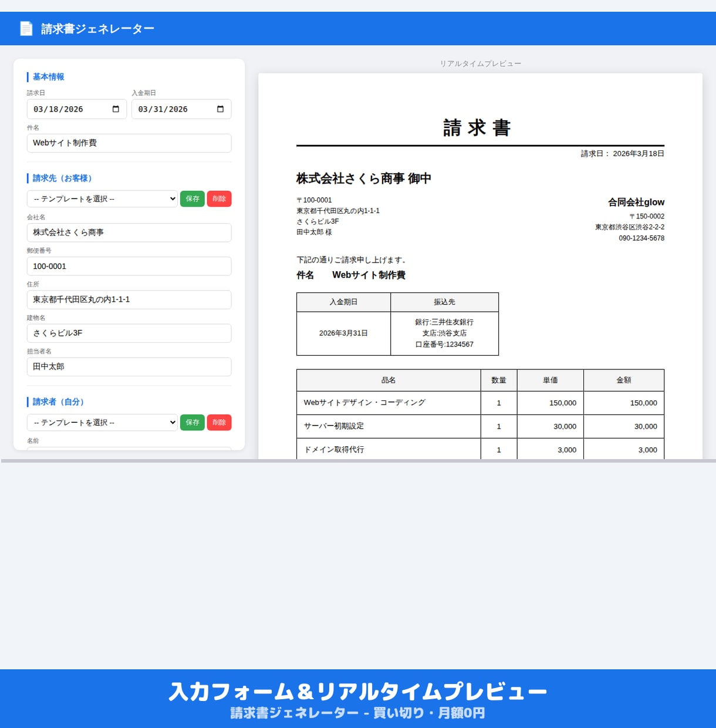The image size is (716, 728).
Task: Click the 東京都渋谷区渋谷2-2-2 sender address
Action: (x=630, y=227)
